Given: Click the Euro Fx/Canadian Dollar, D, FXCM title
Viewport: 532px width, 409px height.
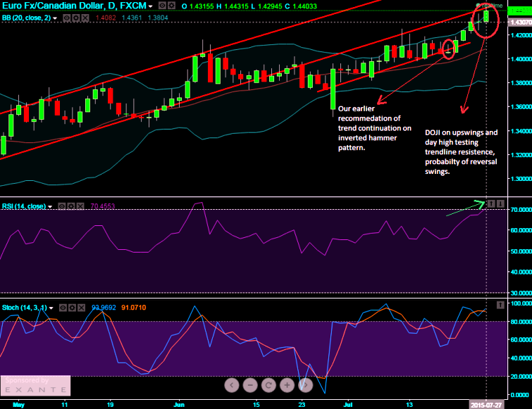Looking at the screenshot, I should coord(74,6).
